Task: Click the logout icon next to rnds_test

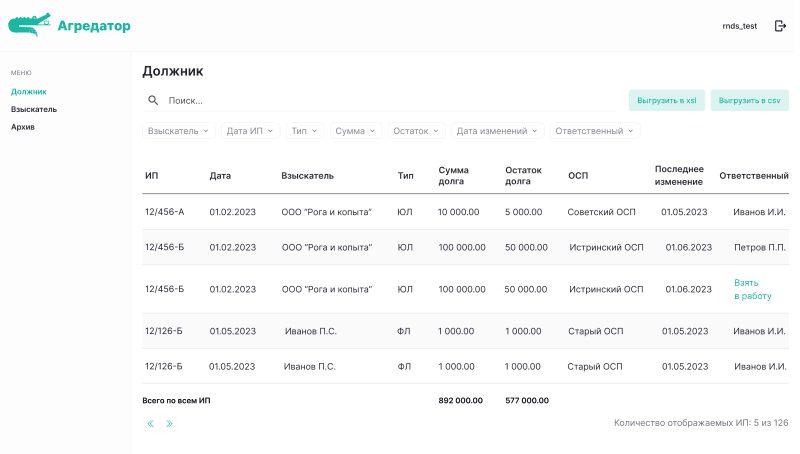Action: coord(781,26)
